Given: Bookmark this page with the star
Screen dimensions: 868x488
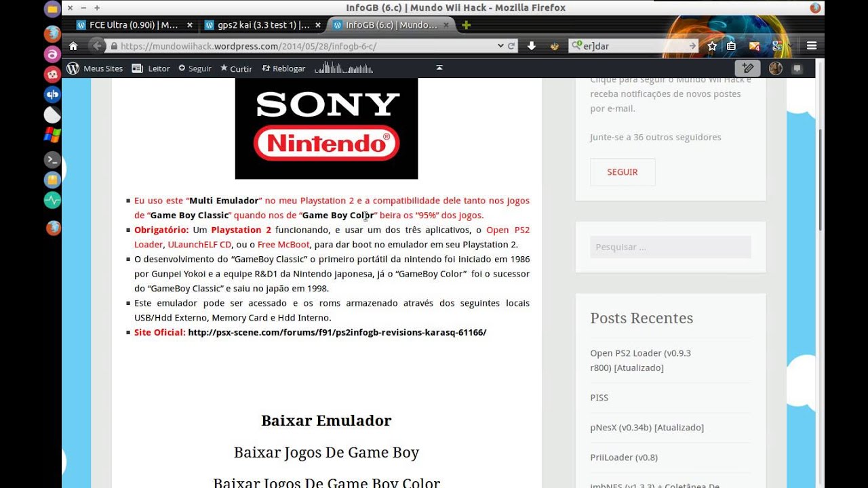Looking at the screenshot, I should click(712, 46).
